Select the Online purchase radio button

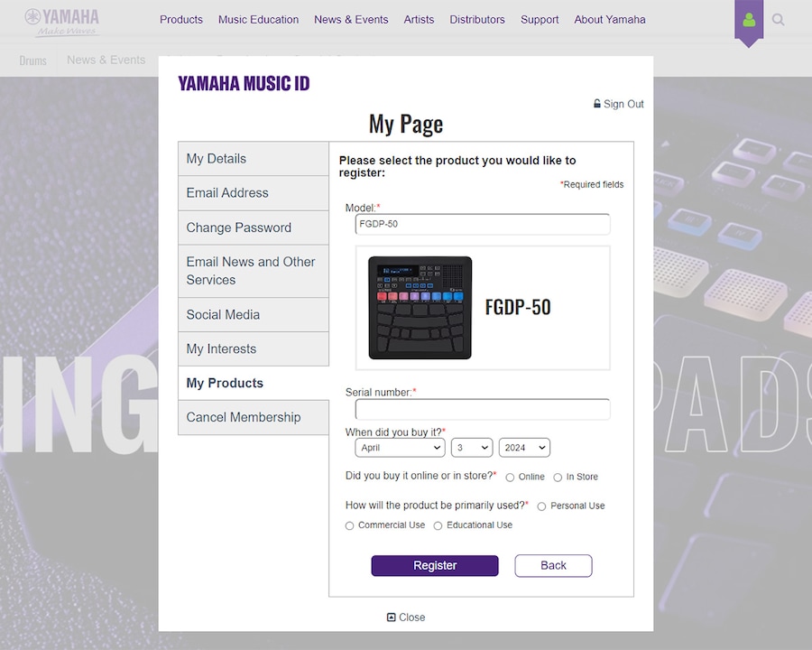510,478
